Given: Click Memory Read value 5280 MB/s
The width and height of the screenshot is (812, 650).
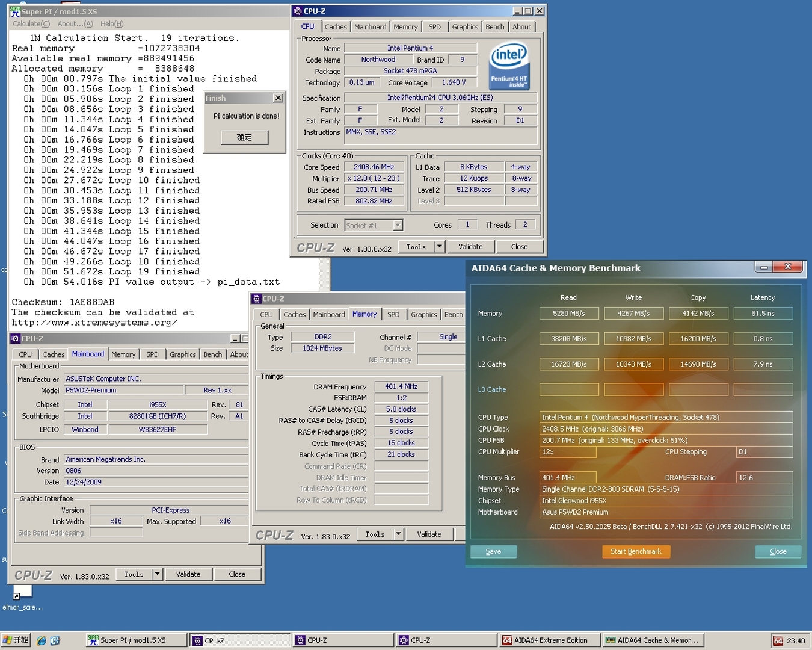Looking at the screenshot, I should pyautogui.click(x=569, y=314).
